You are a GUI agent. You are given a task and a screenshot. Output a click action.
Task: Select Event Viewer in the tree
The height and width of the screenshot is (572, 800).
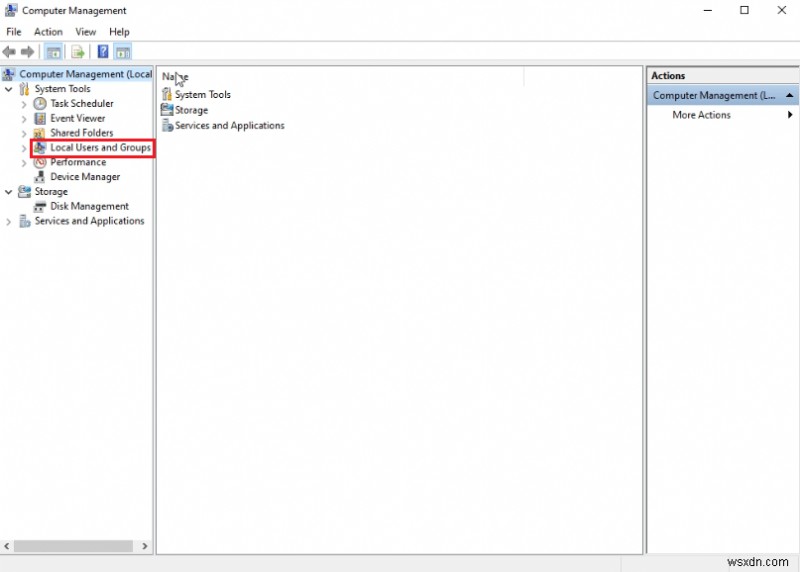coord(78,118)
